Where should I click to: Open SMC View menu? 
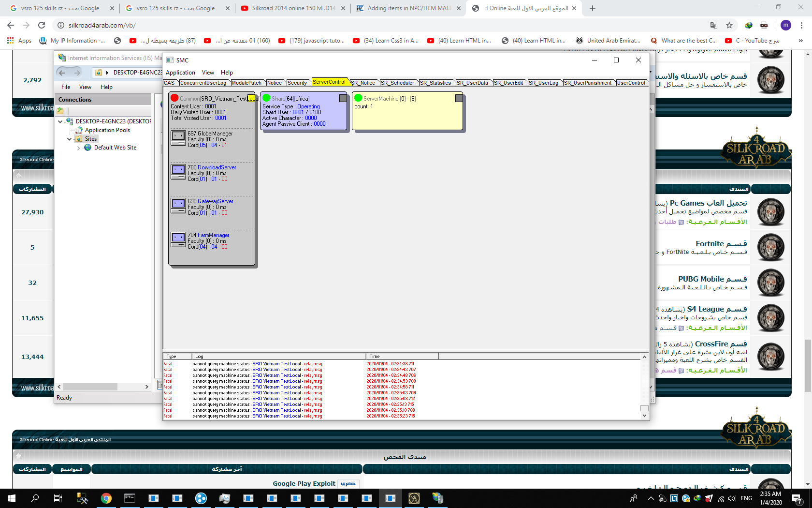point(208,73)
